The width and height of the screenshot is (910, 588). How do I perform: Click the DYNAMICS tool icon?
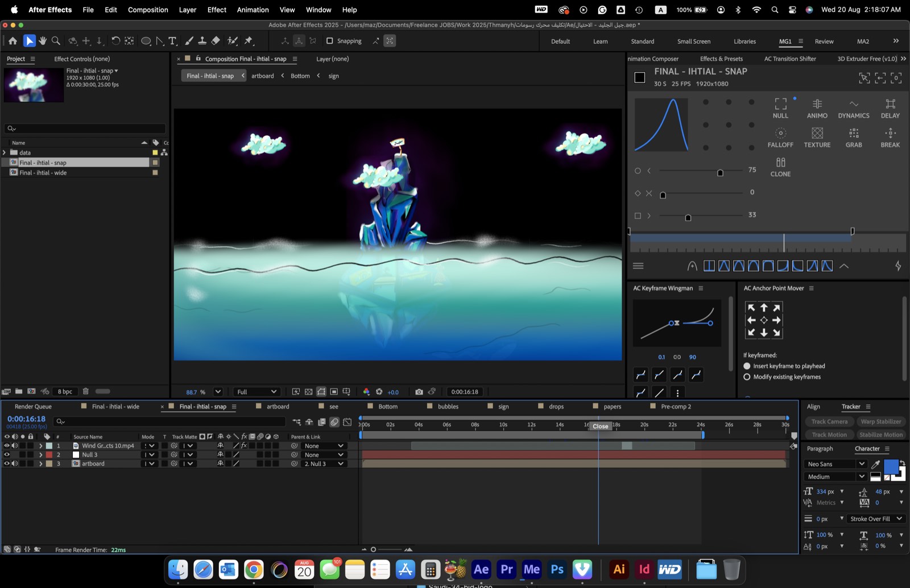point(854,107)
